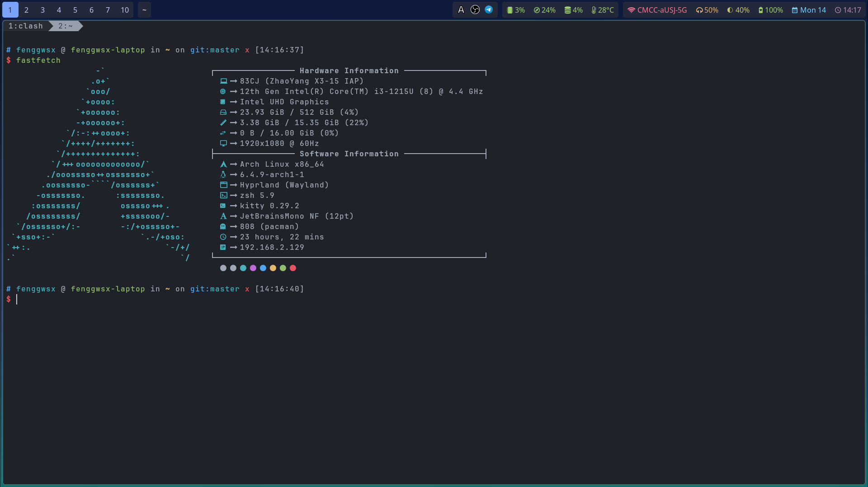
Task: Click the timestamp [14:16:40] in prompt
Action: click(280, 289)
